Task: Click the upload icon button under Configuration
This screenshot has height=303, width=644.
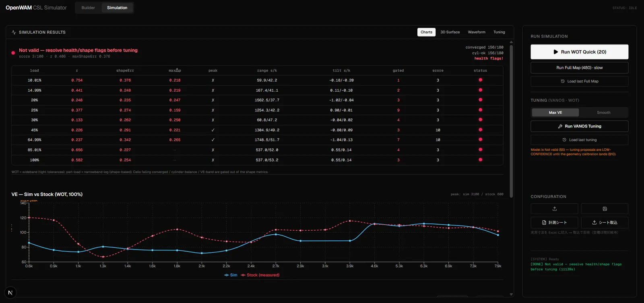Action: click(554, 209)
